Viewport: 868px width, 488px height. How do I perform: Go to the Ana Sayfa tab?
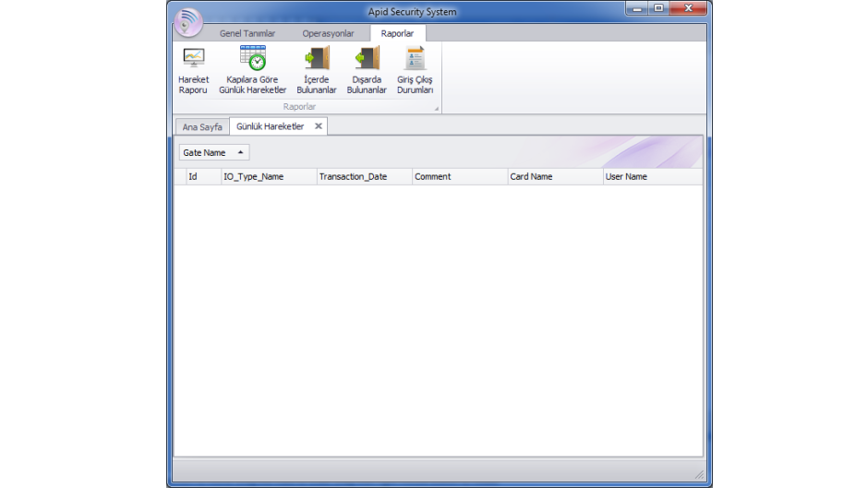coord(202,126)
